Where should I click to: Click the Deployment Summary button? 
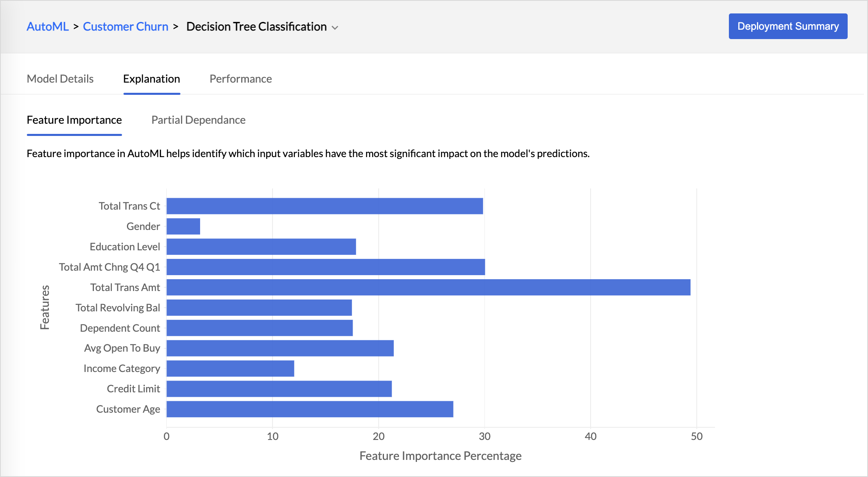click(x=787, y=26)
